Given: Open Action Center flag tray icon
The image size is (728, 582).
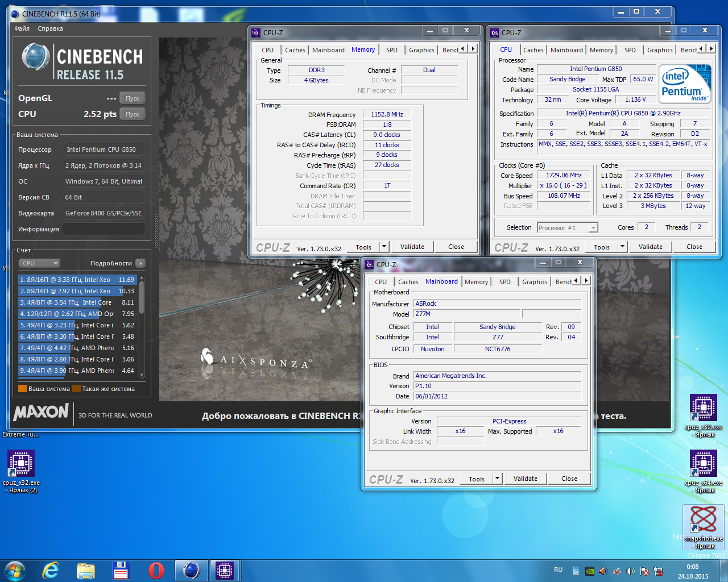Looking at the screenshot, I should coord(644,571).
